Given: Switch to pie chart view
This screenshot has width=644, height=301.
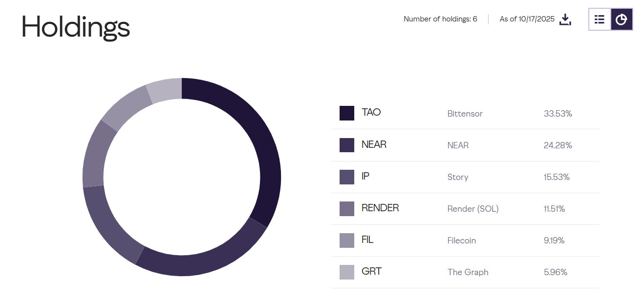Looking at the screenshot, I should tap(622, 20).
